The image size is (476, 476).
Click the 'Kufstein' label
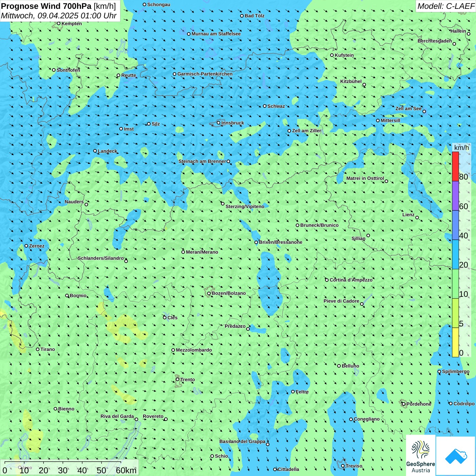tap(344, 55)
